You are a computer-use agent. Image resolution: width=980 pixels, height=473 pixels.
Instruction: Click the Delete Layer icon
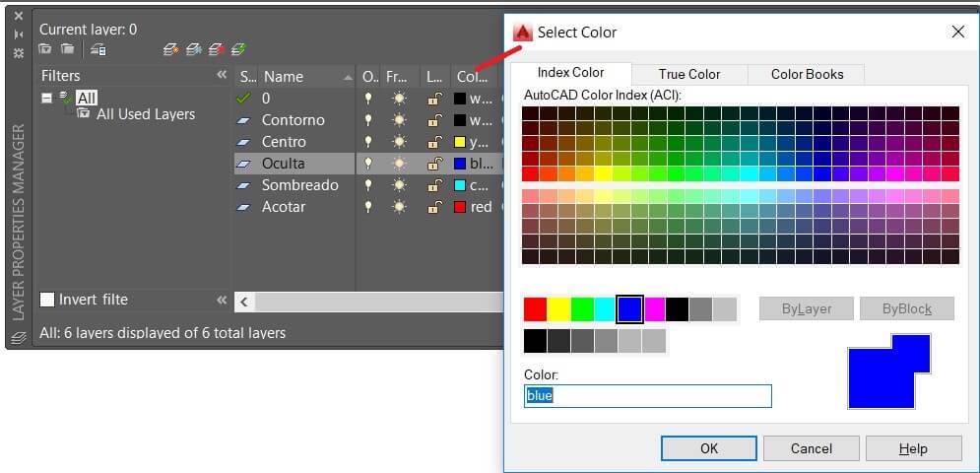(x=216, y=49)
